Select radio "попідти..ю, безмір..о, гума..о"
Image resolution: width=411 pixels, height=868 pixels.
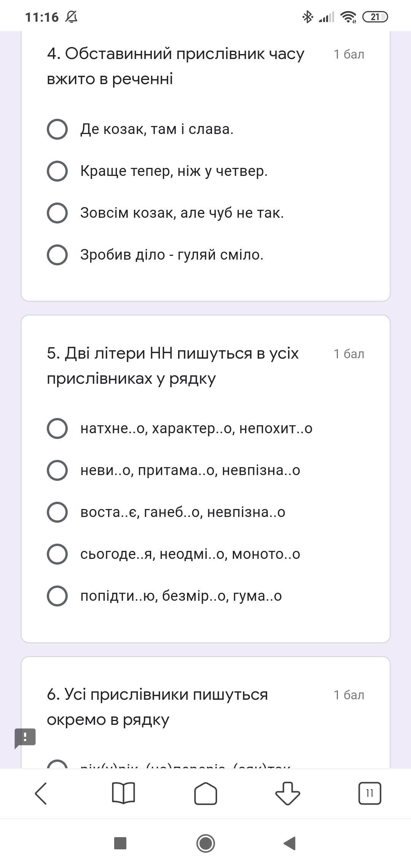57,596
